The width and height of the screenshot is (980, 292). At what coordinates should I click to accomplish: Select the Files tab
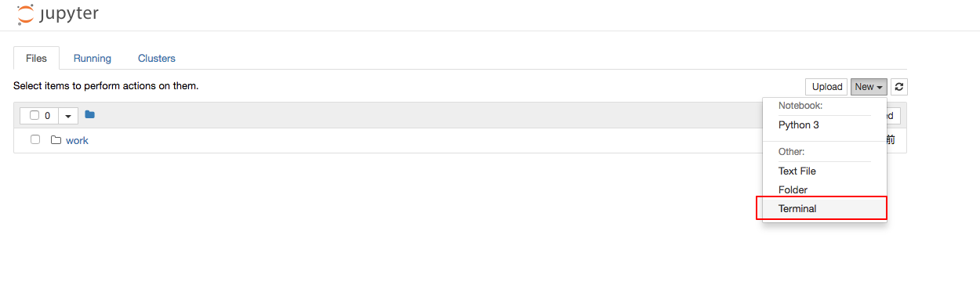(x=36, y=58)
